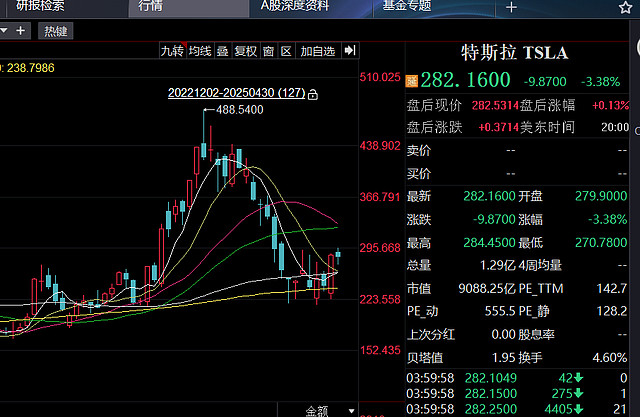Screen dimensions: 640x417
Task: Select the 基金专题 tab
Action: coord(407,6)
